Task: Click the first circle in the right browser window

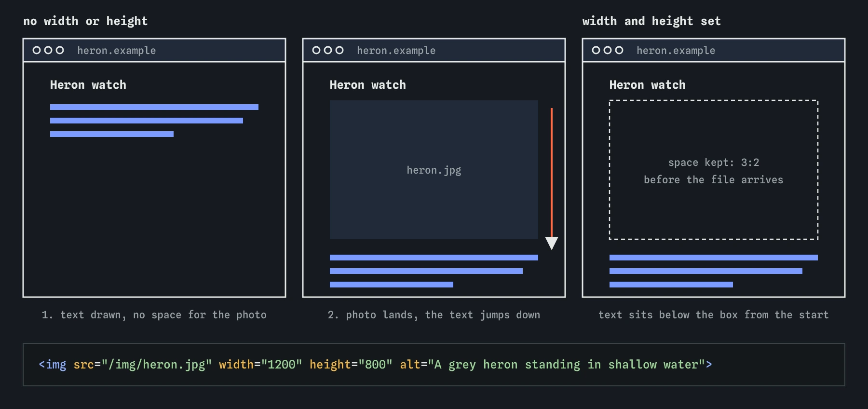Action: (596, 50)
